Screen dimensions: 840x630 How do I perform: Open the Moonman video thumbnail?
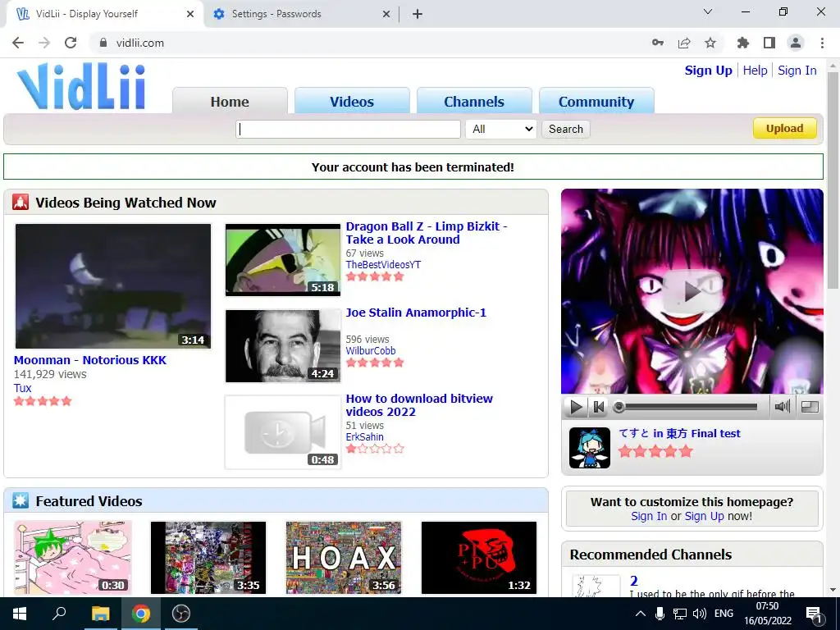coord(113,286)
